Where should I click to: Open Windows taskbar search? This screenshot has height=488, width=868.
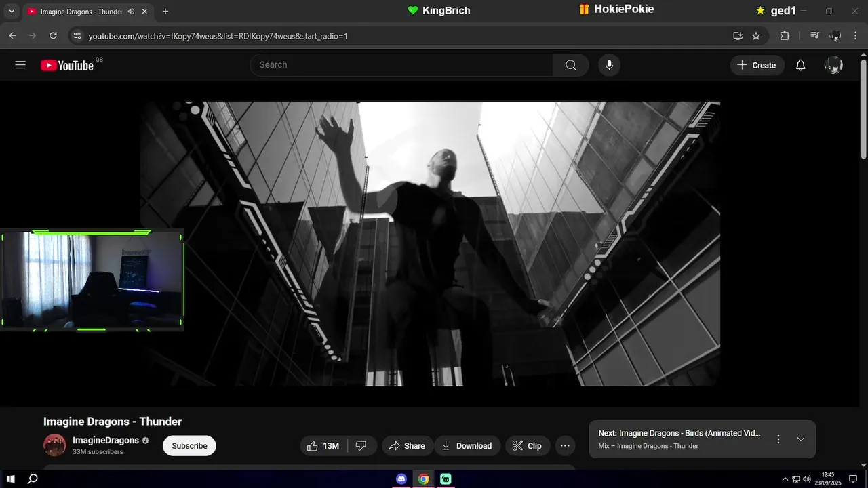33,479
